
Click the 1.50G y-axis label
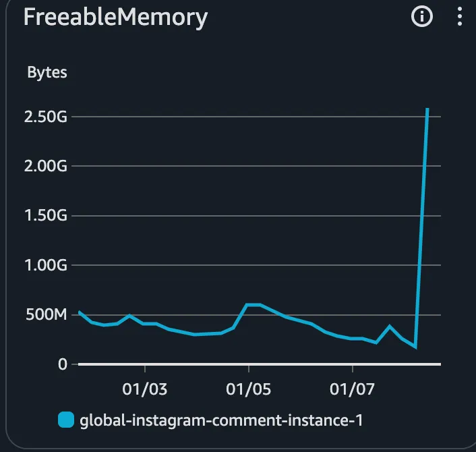click(x=46, y=215)
